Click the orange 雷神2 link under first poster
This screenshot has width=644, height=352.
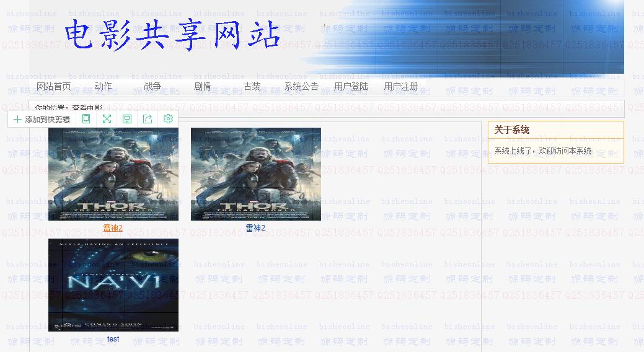pyautogui.click(x=113, y=228)
